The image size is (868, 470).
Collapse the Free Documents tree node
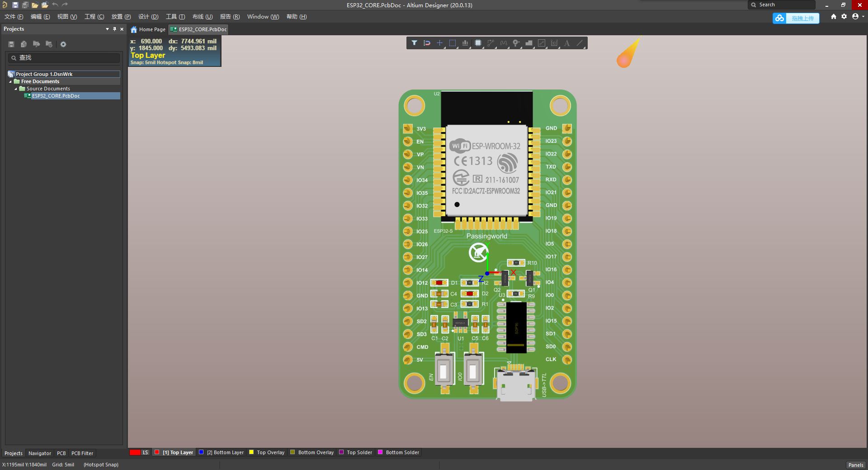(x=10, y=82)
